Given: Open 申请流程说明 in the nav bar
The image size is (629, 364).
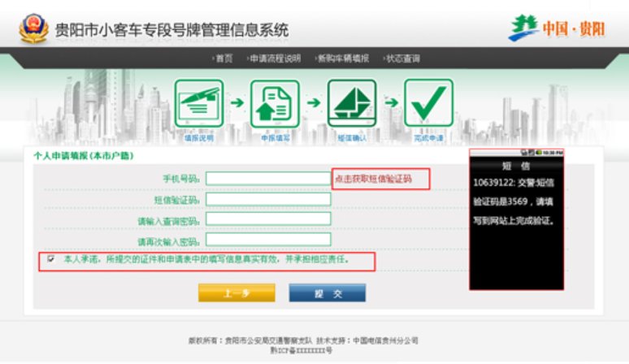Looking at the screenshot, I should 274,58.
